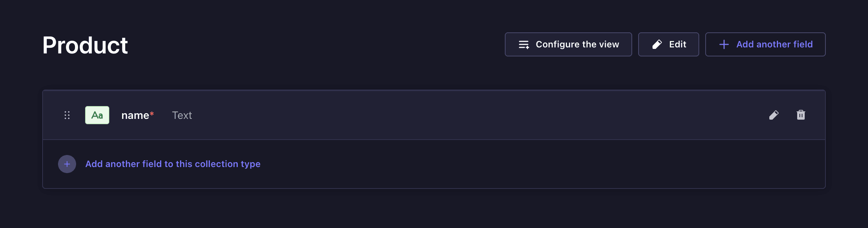Click the pencil icon to edit name field
This screenshot has width=868, height=228.
774,115
